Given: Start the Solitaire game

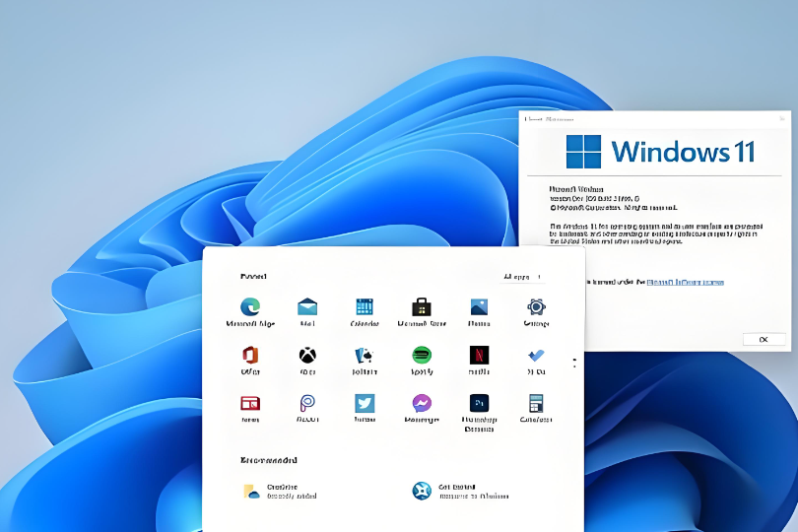Looking at the screenshot, I should click(365, 360).
